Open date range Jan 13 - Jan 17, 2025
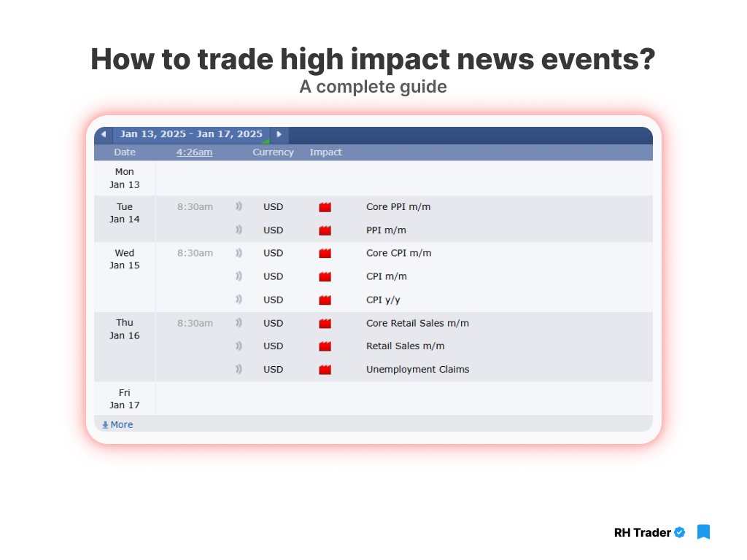This screenshot has width=747, height=560. point(191,134)
